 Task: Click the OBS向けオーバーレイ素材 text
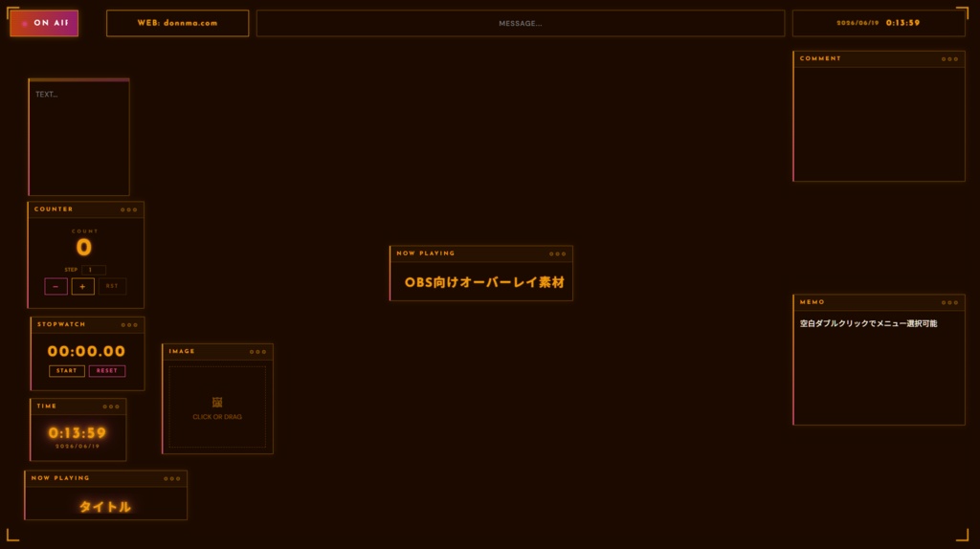[484, 282]
